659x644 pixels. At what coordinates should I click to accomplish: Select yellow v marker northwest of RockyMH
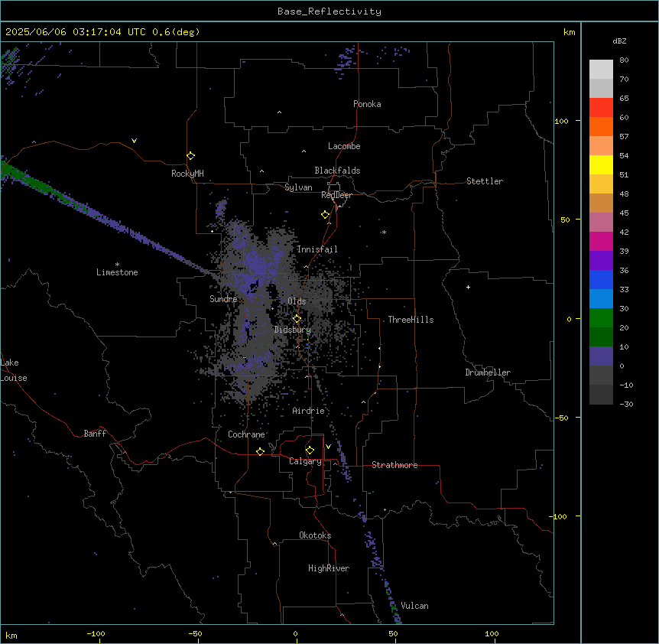(134, 141)
